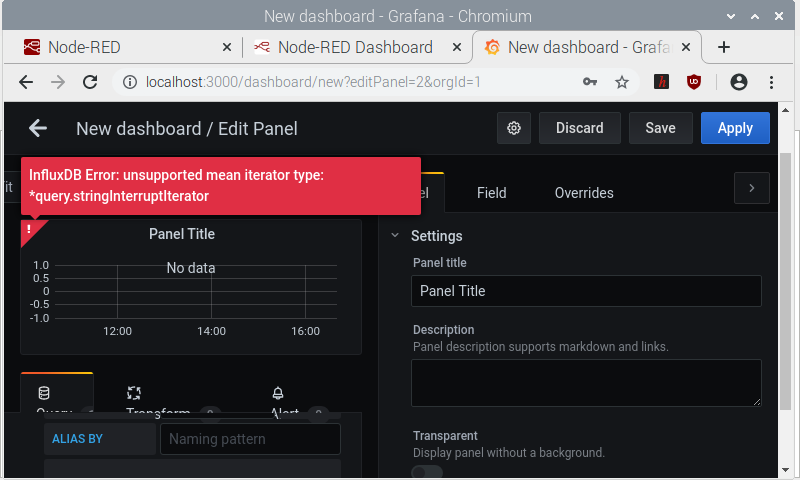
Task: Open the browser profile icon
Action: (738, 82)
